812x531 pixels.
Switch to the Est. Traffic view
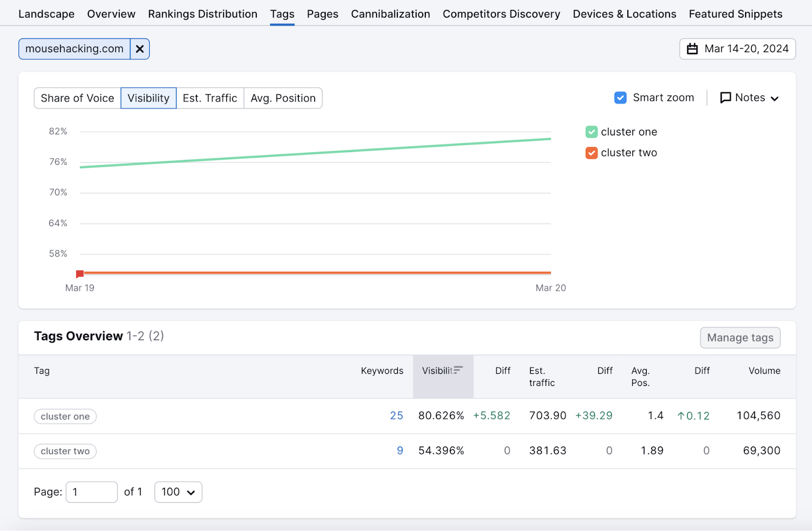pos(210,98)
